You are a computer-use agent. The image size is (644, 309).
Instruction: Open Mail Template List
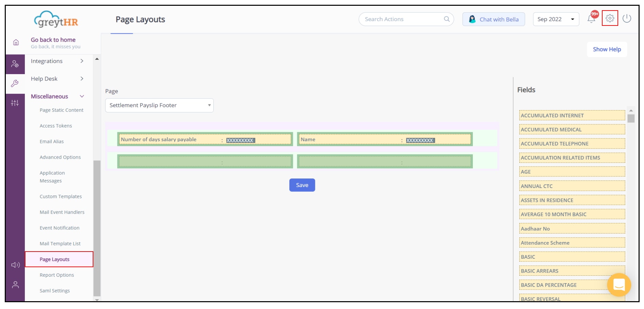(x=60, y=243)
